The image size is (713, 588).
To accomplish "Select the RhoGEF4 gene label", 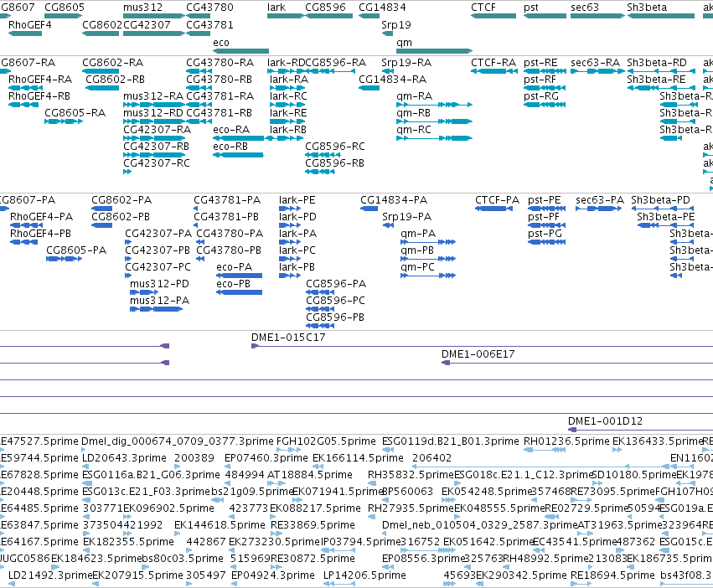I will [29, 24].
